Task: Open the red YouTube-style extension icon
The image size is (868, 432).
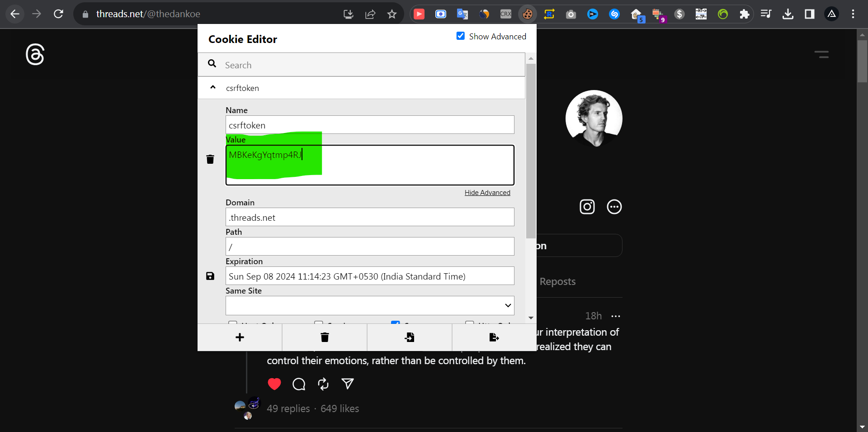Action: point(419,14)
